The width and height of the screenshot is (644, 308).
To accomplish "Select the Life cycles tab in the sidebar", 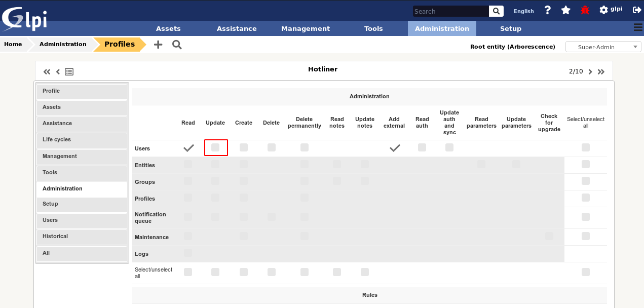I will click(x=82, y=139).
